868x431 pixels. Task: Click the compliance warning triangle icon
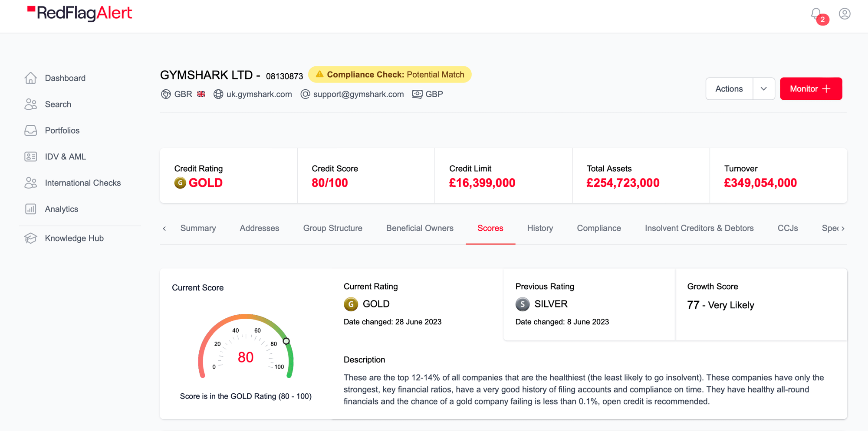pos(320,74)
